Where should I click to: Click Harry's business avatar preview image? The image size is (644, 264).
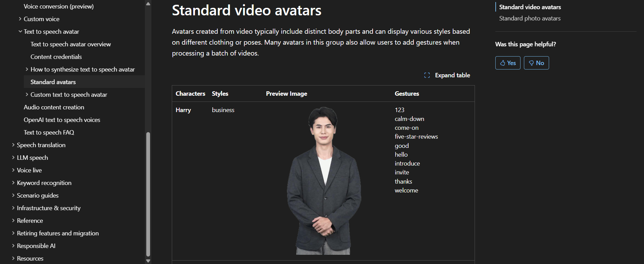[x=324, y=181]
